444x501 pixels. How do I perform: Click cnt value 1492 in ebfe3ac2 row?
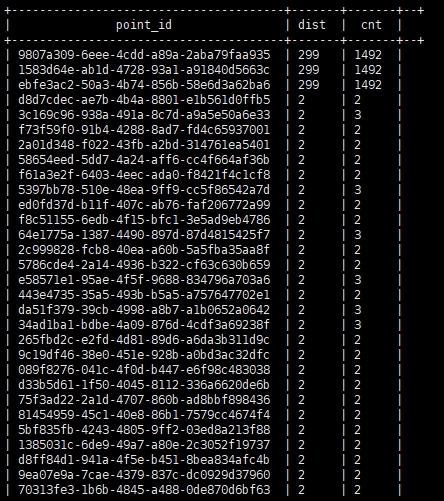[368, 85]
